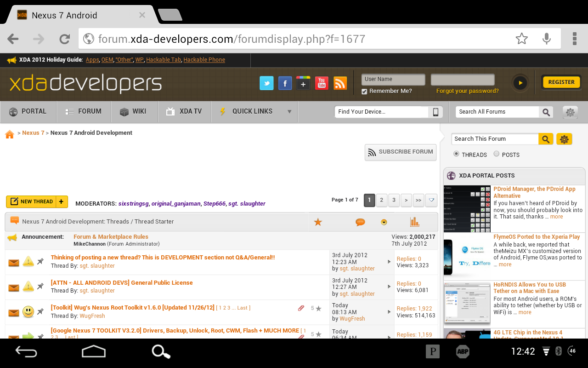Open the XDA TV menu item
This screenshot has height=368, width=588.
[184, 111]
